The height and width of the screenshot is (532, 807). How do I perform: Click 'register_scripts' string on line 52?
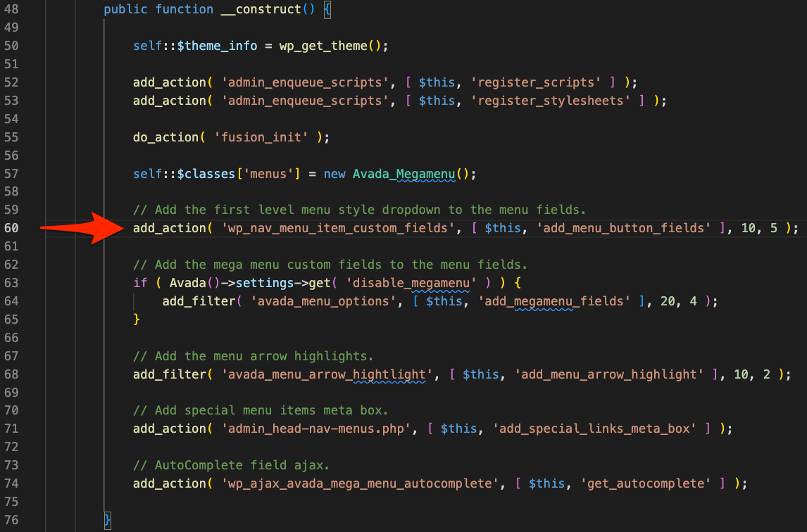536,82
